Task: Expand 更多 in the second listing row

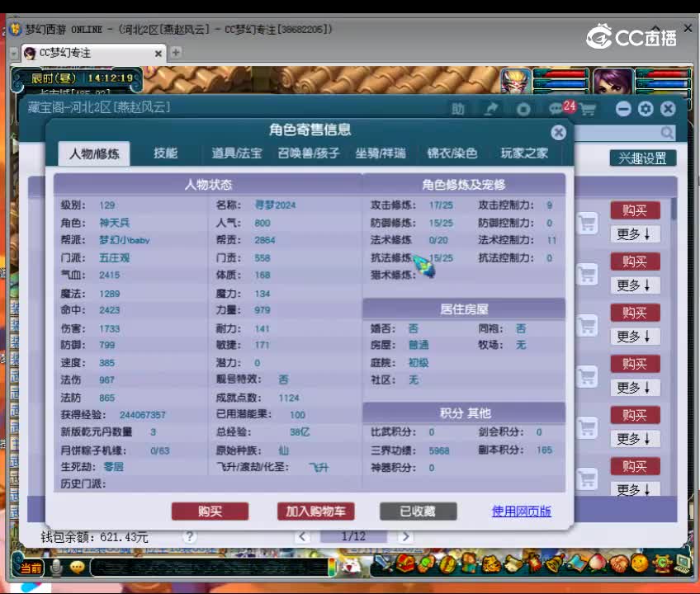Action: (x=635, y=285)
